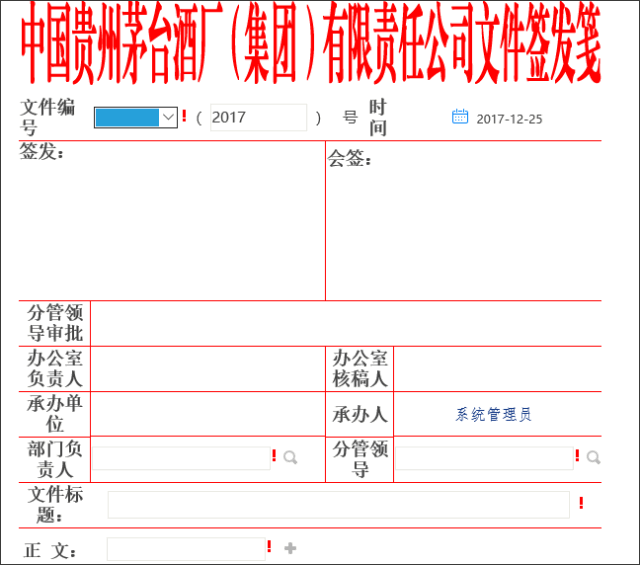Click the search icon for 部门负责人
The image size is (640, 565).
pos(290,457)
